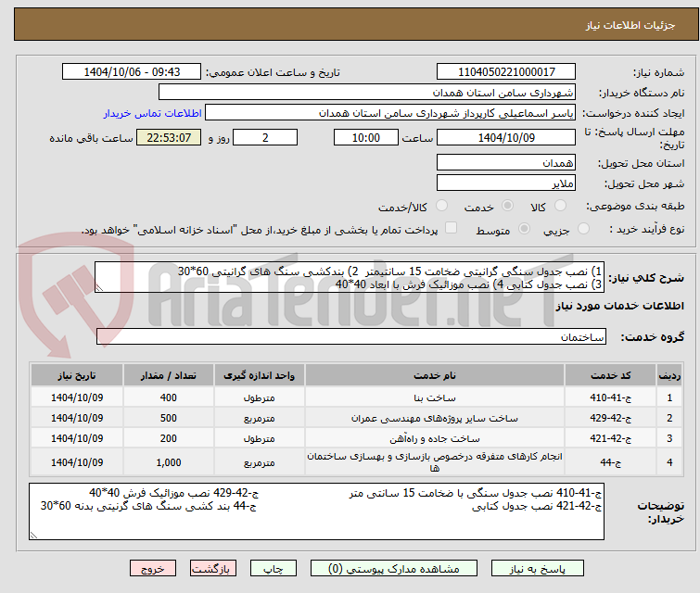Open مشاهده مدارک پیوستی (0) button
700x593 pixels.
394,569
